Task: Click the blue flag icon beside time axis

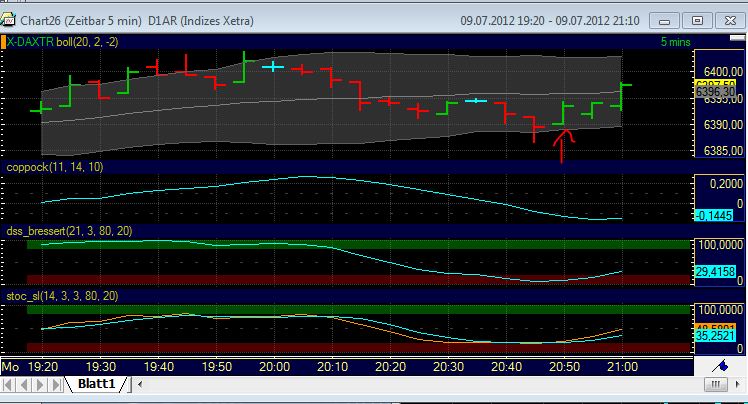Action: 720,366
